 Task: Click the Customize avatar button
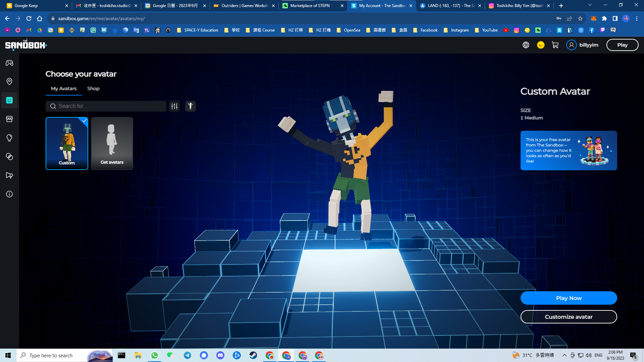(x=569, y=317)
